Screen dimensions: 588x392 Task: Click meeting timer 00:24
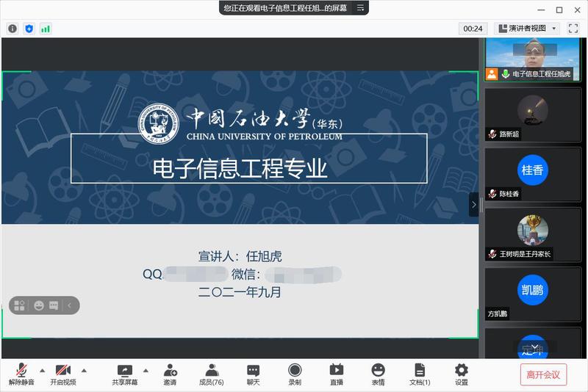473,29
